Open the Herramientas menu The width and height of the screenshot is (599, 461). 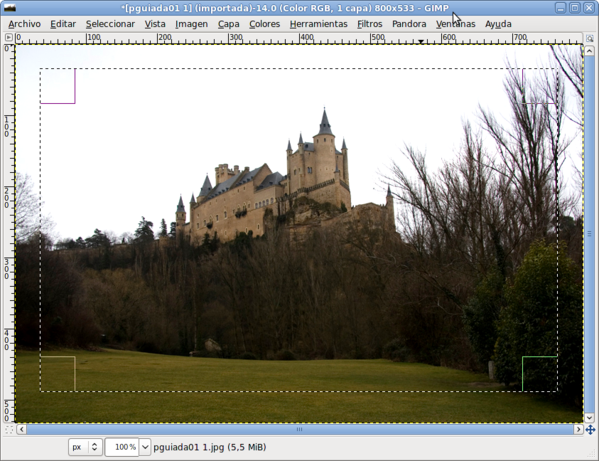pos(318,24)
